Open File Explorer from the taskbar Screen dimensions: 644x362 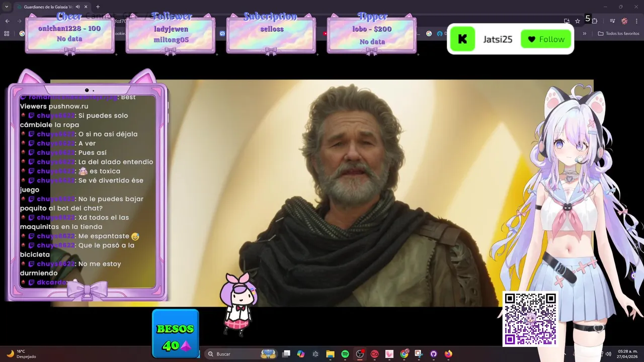point(330,354)
